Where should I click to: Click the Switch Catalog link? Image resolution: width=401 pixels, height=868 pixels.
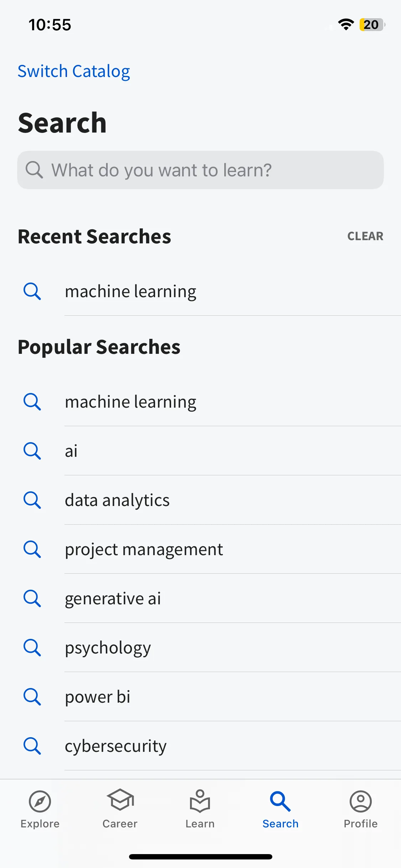click(74, 71)
